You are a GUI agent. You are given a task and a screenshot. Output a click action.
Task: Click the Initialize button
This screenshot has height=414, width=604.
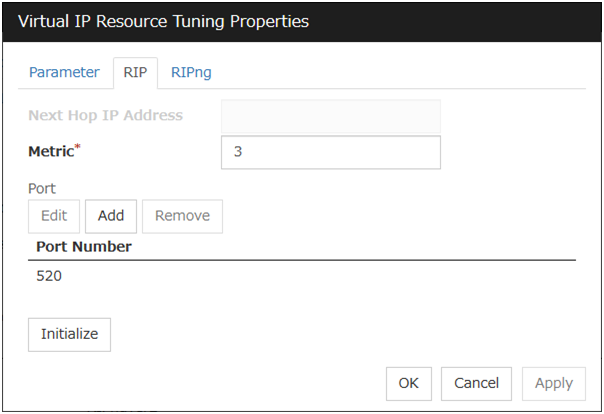point(69,334)
